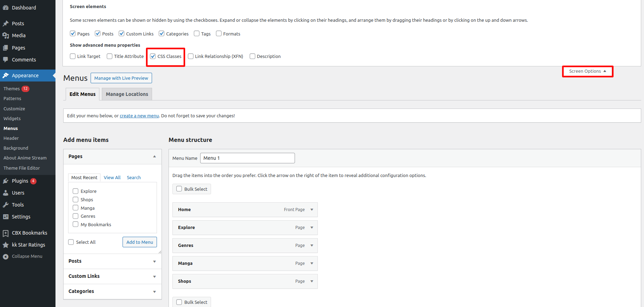Click Manage with Live Preview button
The height and width of the screenshot is (307, 644).
121,78
